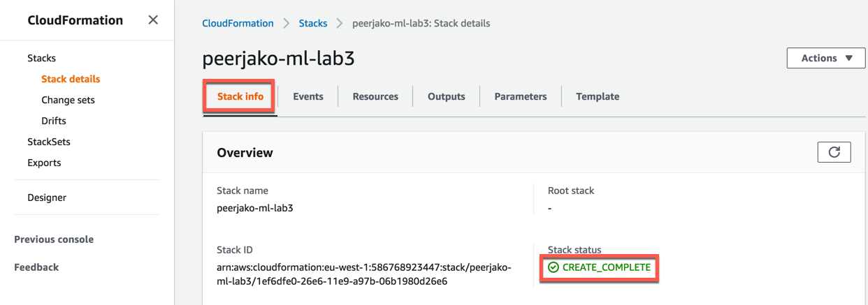
Task: Select Stack details in the sidebar
Action: coord(71,79)
